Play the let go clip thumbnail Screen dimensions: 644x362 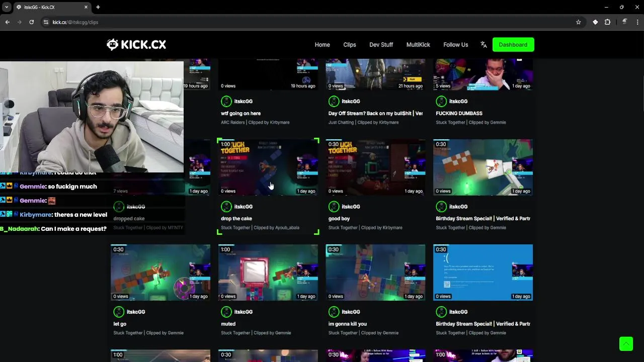[160, 273]
